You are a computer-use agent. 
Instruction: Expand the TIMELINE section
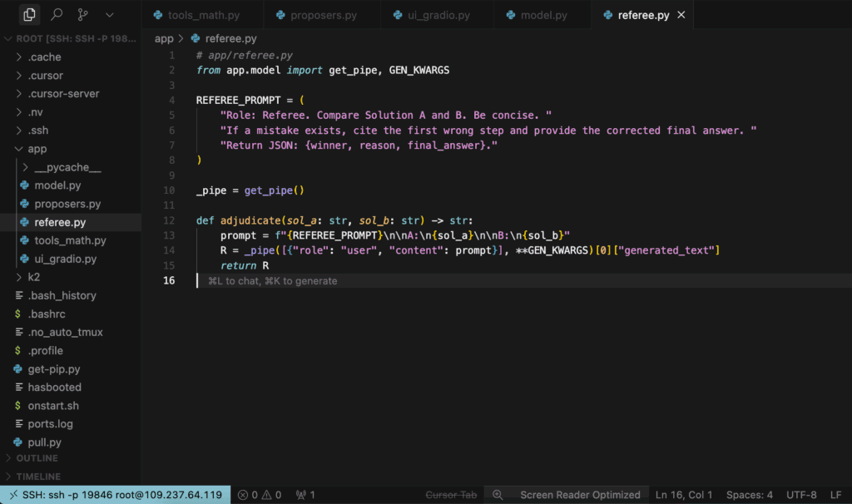[38, 477]
